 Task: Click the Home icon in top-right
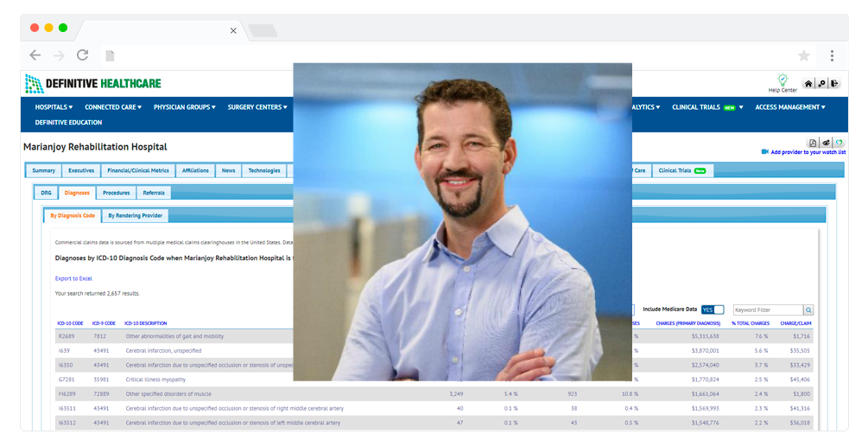point(808,84)
